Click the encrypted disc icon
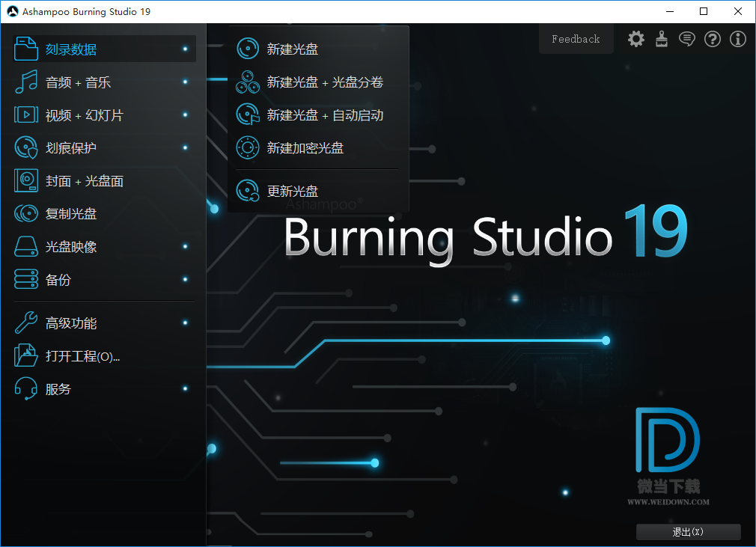This screenshot has width=756, height=547. coord(248,147)
